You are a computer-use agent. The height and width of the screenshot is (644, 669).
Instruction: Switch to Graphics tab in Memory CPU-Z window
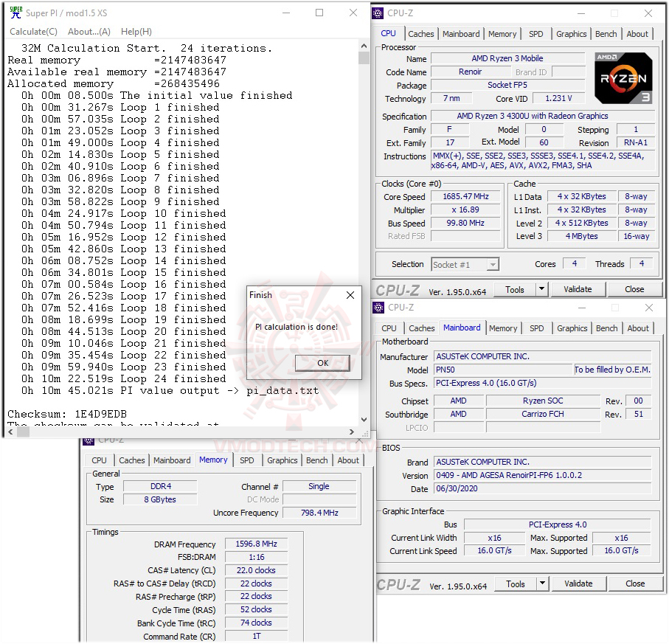click(x=282, y=460)
